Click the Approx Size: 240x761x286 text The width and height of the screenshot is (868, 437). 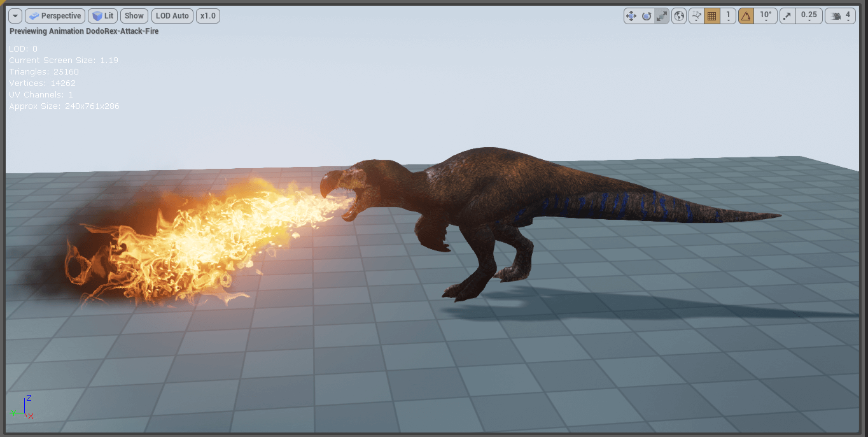click(64, 106)
